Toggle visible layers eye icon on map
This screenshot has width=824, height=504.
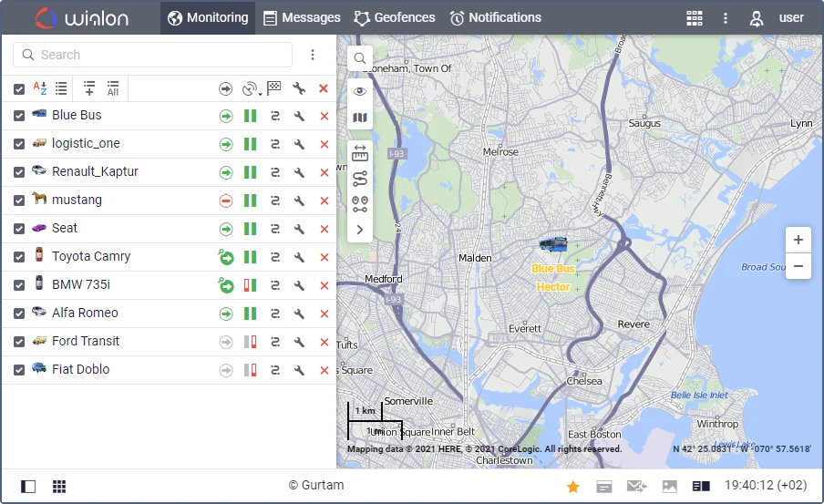pyautogui.click(x=360, y=91)
